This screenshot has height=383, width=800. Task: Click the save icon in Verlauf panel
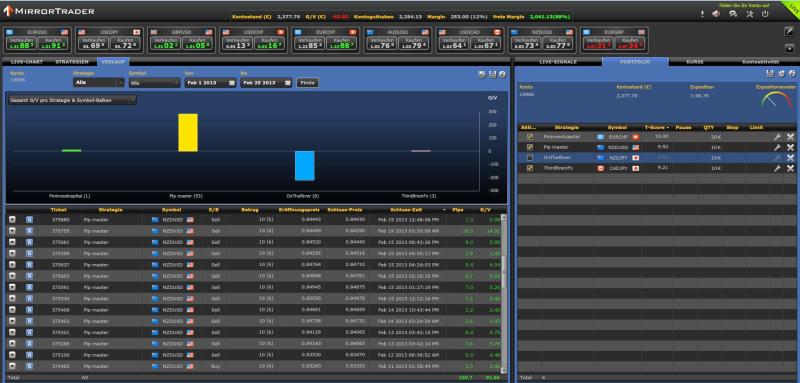pos(492,74)
